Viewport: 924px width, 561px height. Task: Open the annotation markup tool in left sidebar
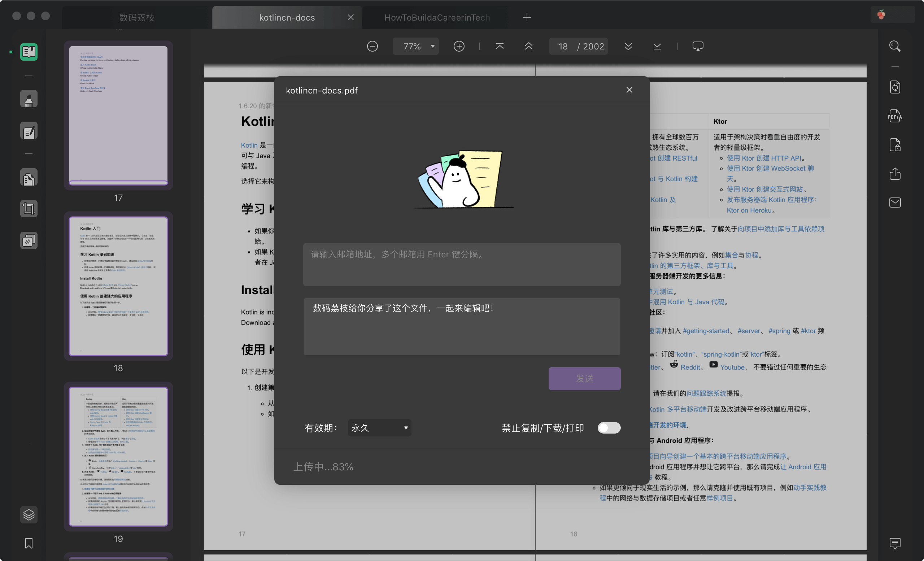pyautogui.click(x=29, y=99)
